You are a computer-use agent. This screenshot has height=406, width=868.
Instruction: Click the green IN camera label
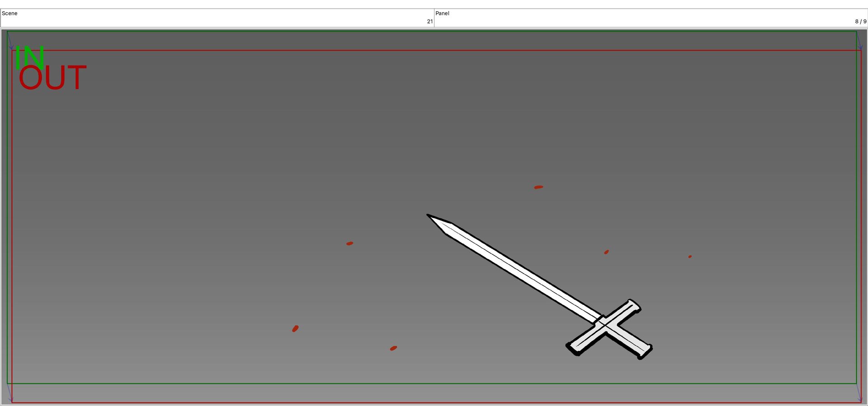coord(30,58)
